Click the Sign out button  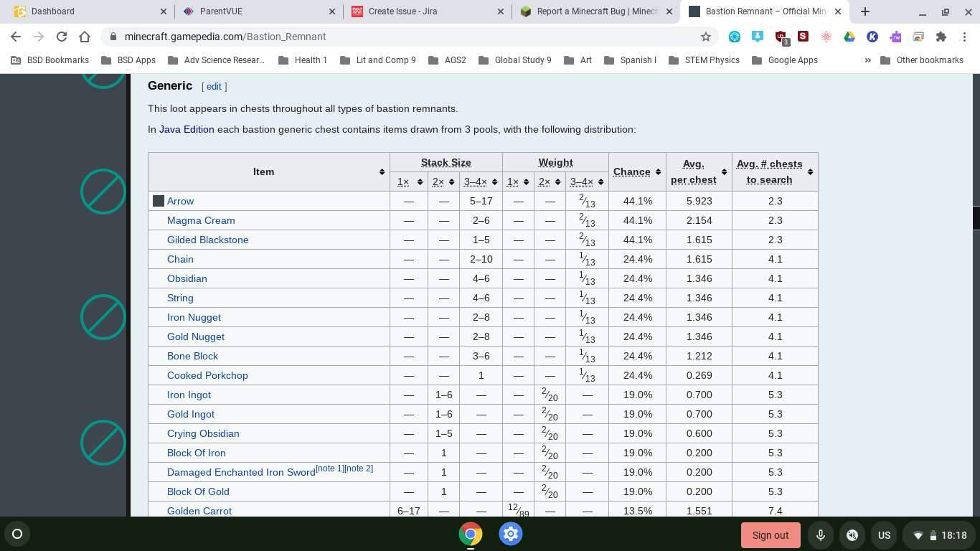pyautogui.click(x=770, y=535)
